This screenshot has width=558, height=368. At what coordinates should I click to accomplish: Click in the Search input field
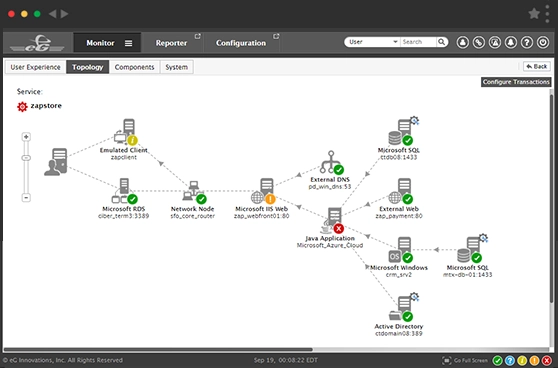[x=418, y=42]
